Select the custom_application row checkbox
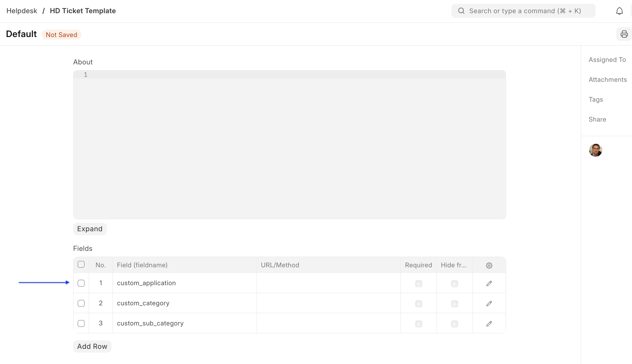This screenshot has height=364, width=632. (81, 283)
